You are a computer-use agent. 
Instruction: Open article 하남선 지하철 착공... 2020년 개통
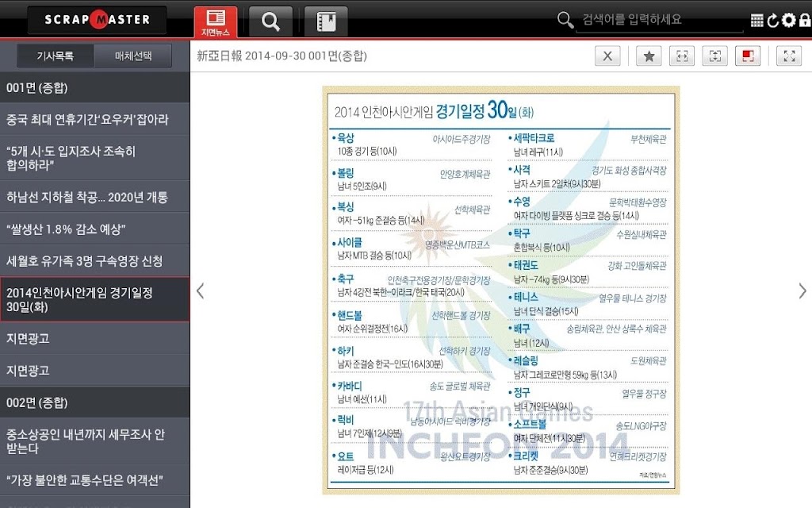coord(95,197)
